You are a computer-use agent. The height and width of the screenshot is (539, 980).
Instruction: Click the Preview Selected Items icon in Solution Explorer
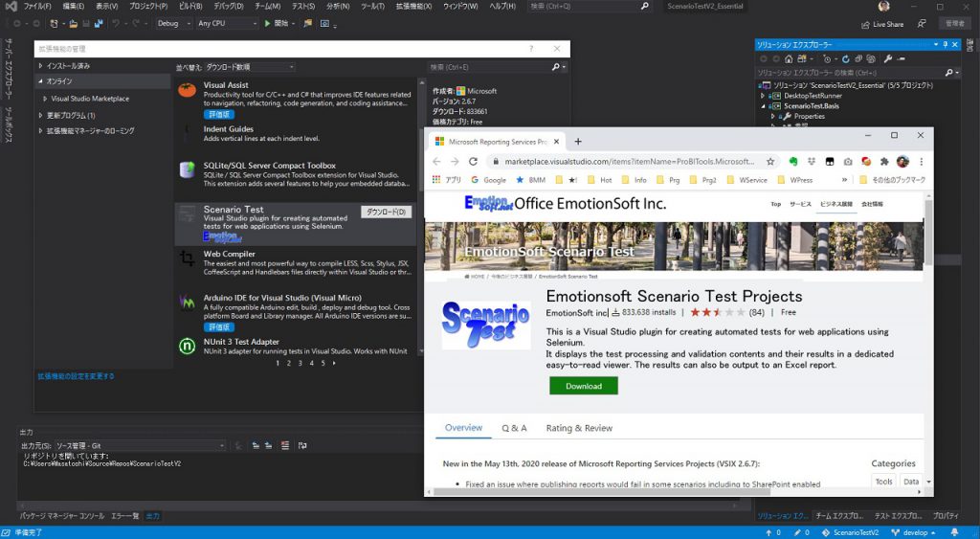tap(901, 58)
